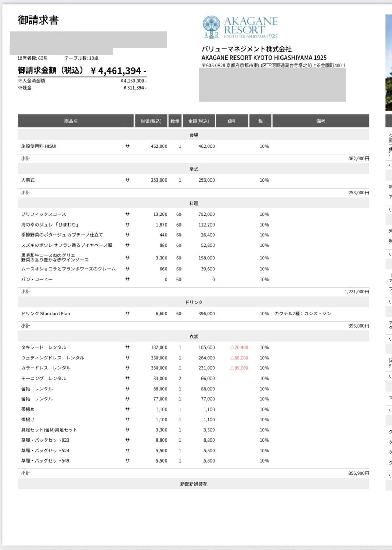Click the 衣裳 section heading
This screenshot has width=392, height=550.
click(194, 336)
